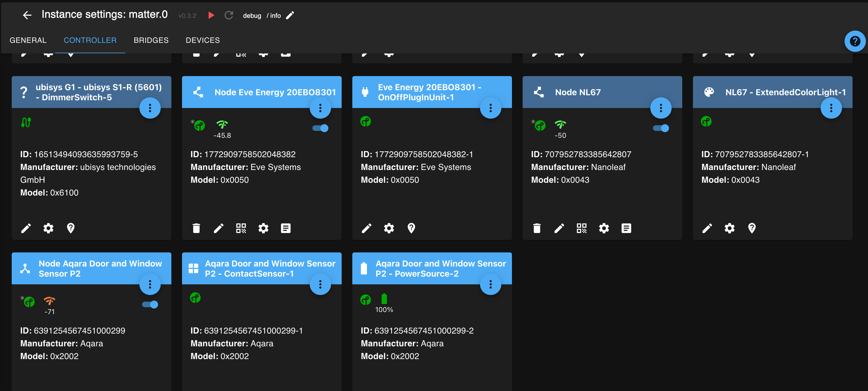Open three-dot menu on NL67 ExtendedColorLight-1
Viewport: 868px width, 391px height.
tap(831, 108)
